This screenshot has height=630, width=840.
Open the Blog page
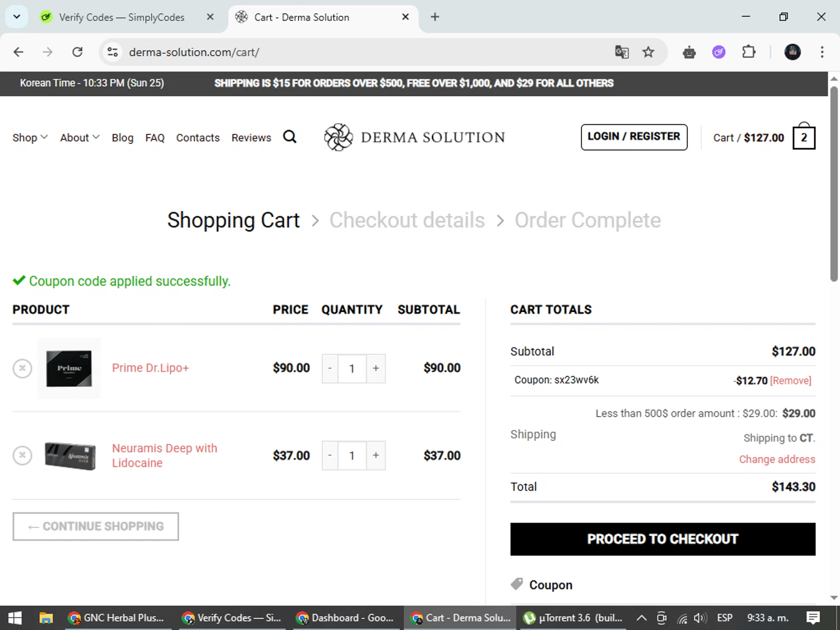click(x=123, y=137)
